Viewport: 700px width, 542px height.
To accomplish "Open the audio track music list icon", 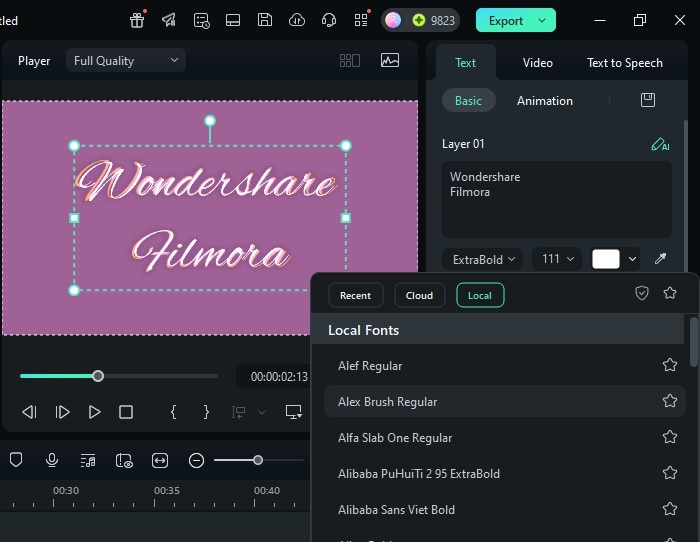I will 88,460.
